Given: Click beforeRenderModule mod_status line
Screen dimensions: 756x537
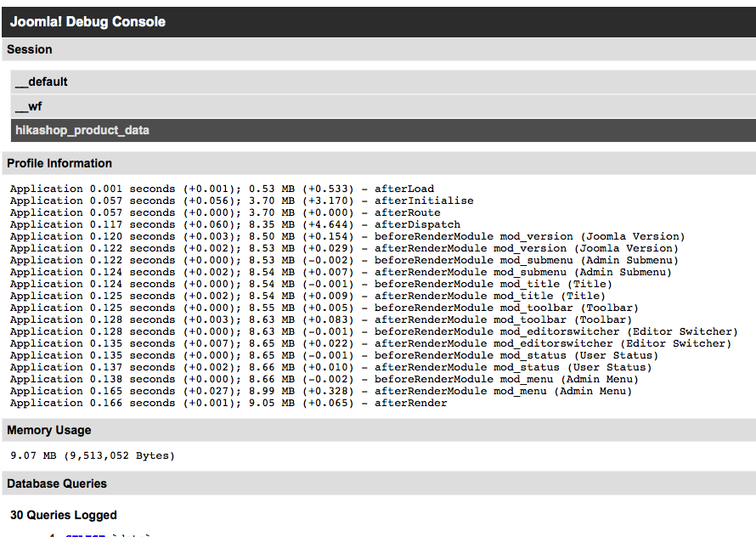Looking at the screenshot, I should (x=334, y=355).
